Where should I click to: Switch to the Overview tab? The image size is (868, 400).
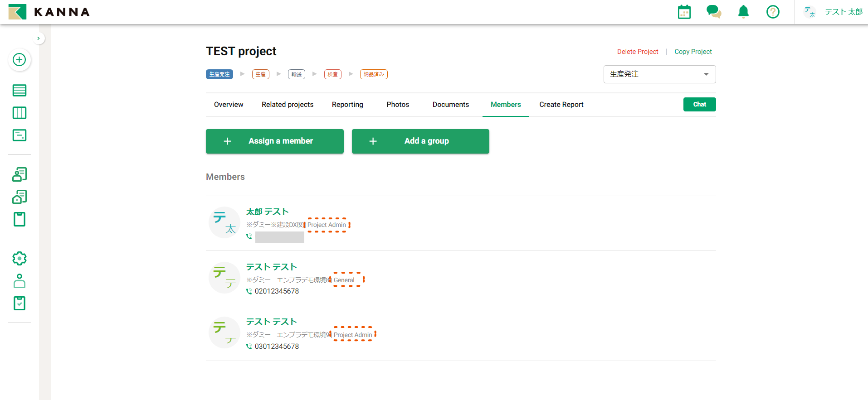229,105
